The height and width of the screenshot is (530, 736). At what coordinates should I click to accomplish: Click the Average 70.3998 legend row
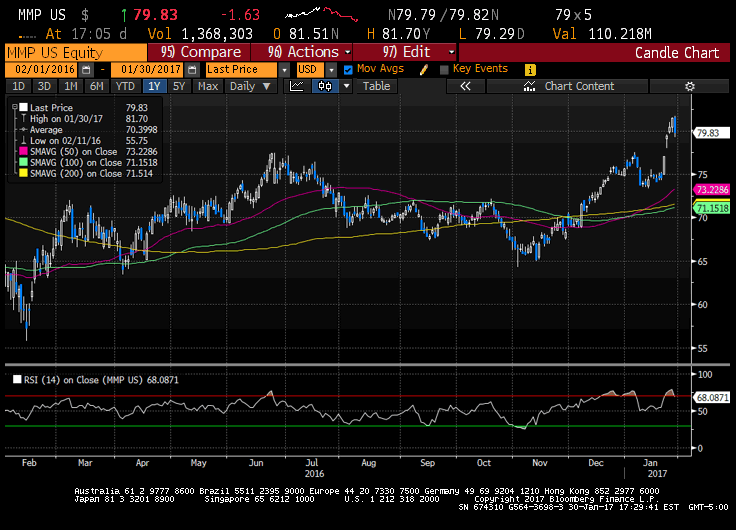coord(88,130)
